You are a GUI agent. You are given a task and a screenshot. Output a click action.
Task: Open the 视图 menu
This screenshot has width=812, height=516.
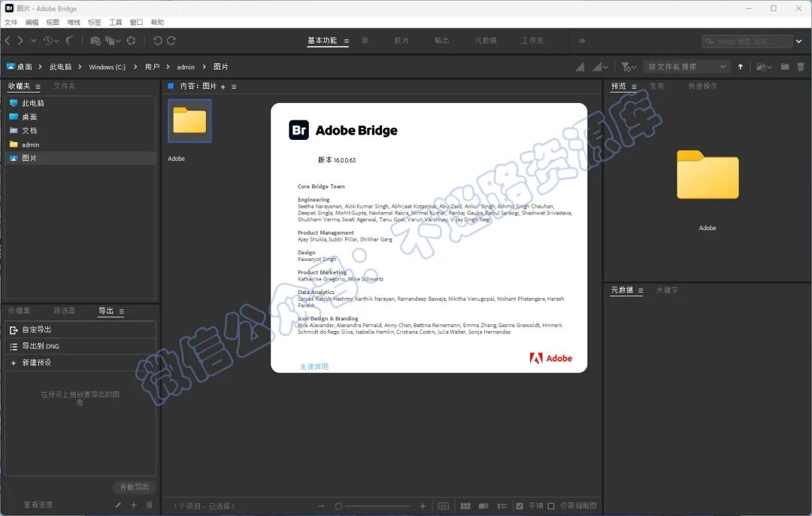(x=53, y=23)
